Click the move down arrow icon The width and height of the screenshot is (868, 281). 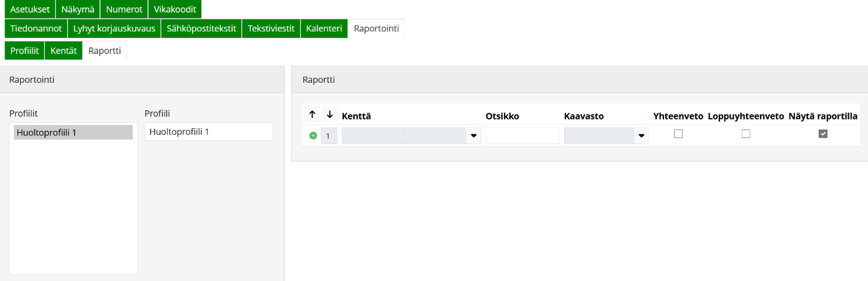point(329,115)
